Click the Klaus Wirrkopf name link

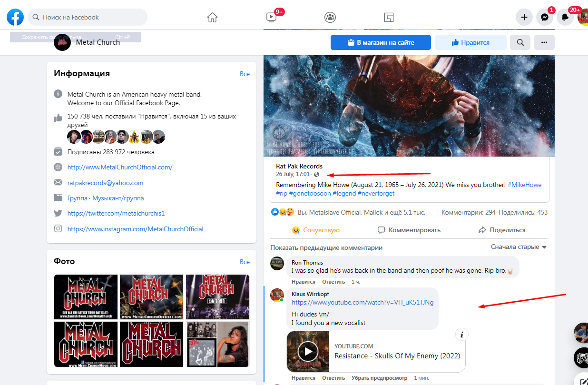click(310, 294)
